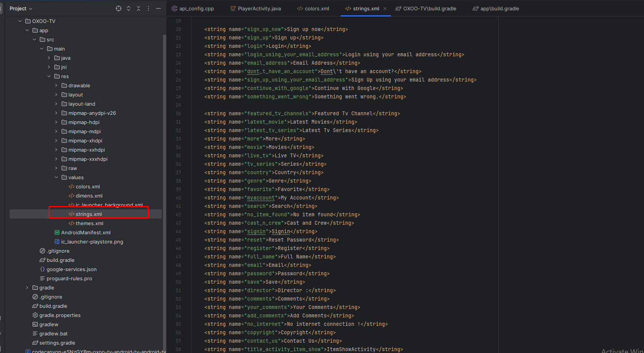Screen dimensions: 644x353
Task: Collapse the values folder
Action: click(56, 177)
